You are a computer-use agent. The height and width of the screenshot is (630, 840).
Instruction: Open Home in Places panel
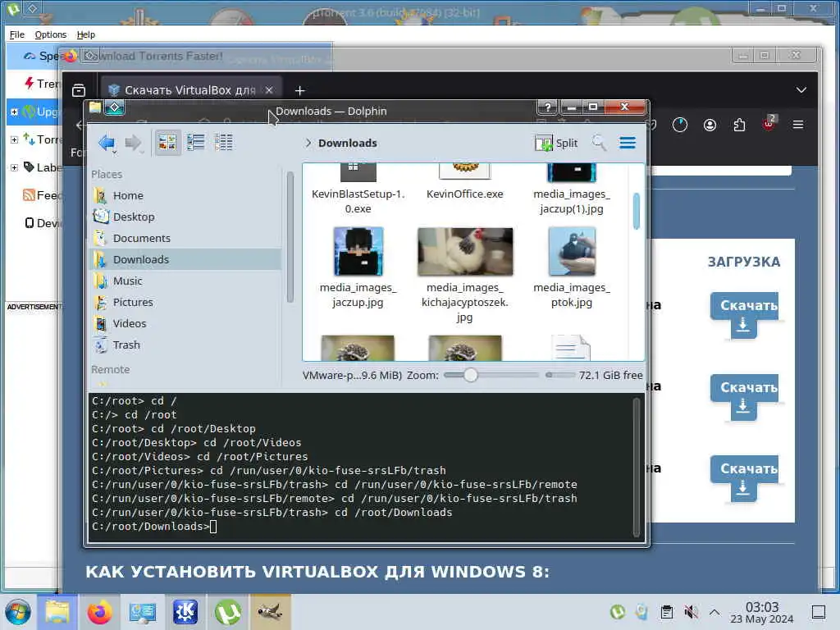[185, 195]
